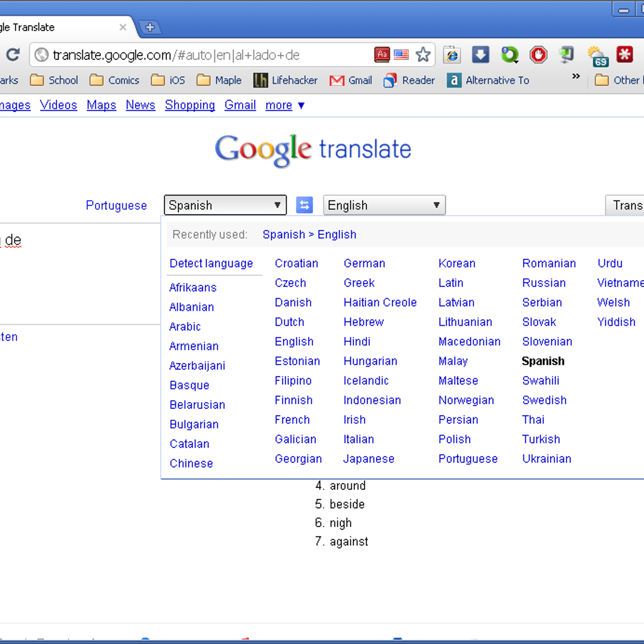Select Afrikaans from language list

(x=193, y=287)
